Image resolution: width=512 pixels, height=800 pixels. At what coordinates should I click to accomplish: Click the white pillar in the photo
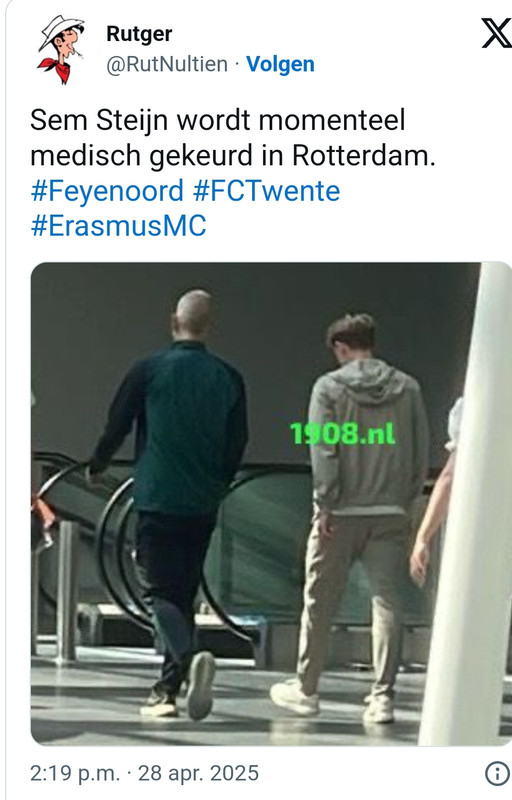coord(467,503)
